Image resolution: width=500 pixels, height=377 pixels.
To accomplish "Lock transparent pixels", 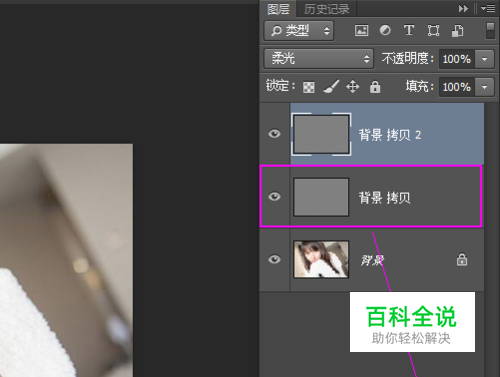I will pyautogui.click(x=309, y=87).
